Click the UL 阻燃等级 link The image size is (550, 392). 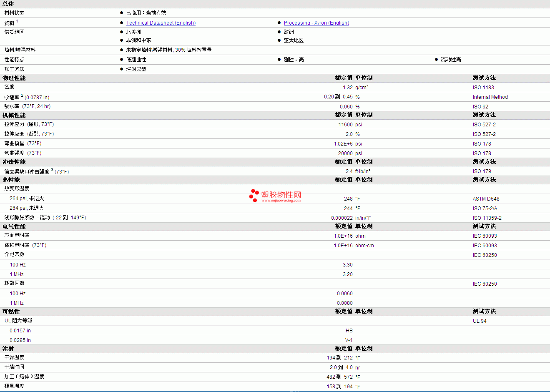tap(18, 321)
